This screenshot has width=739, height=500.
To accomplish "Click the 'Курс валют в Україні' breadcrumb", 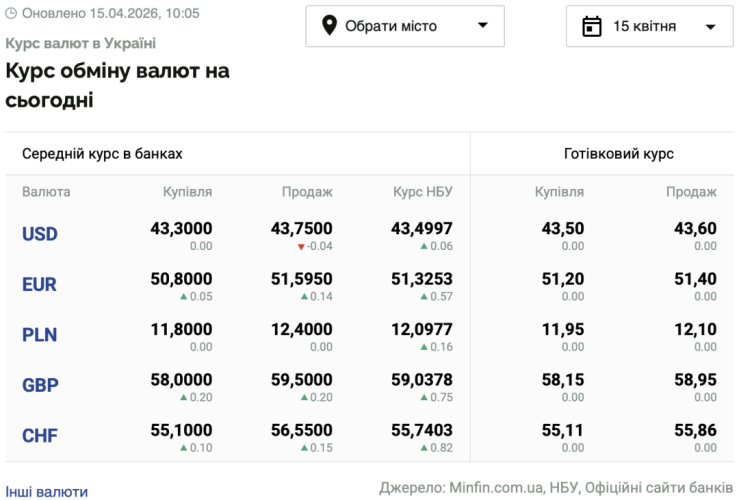I will [81, 44].
